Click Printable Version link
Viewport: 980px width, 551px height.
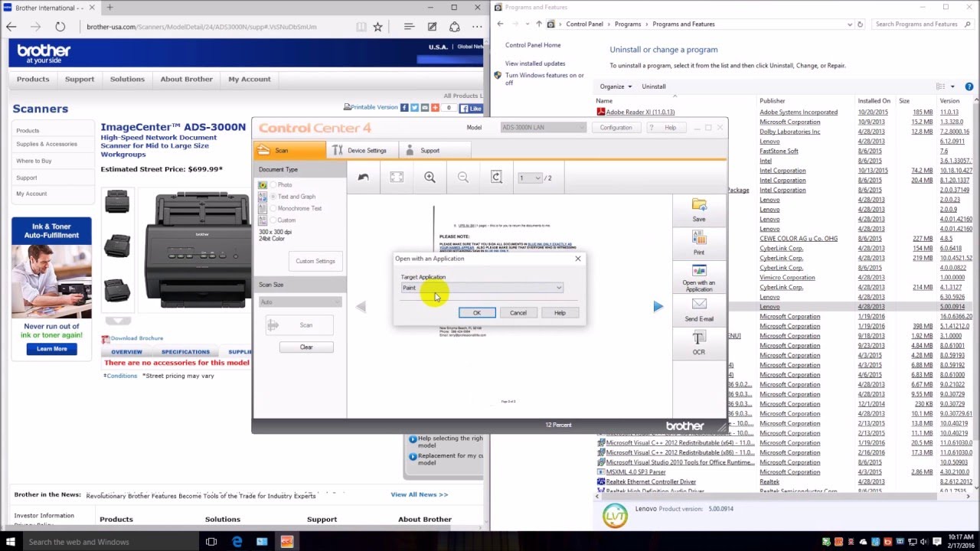374,107
